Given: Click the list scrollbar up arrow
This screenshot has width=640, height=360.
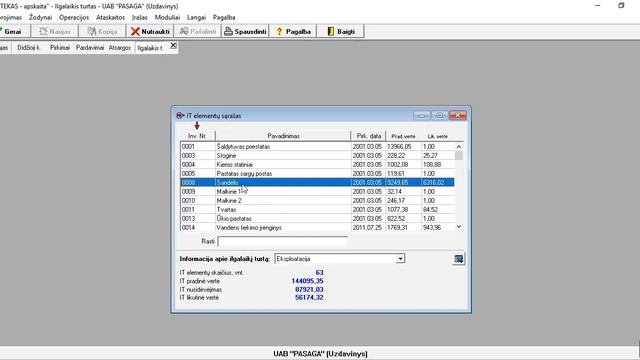Looking at the screenshot, I should pos(459,147).
